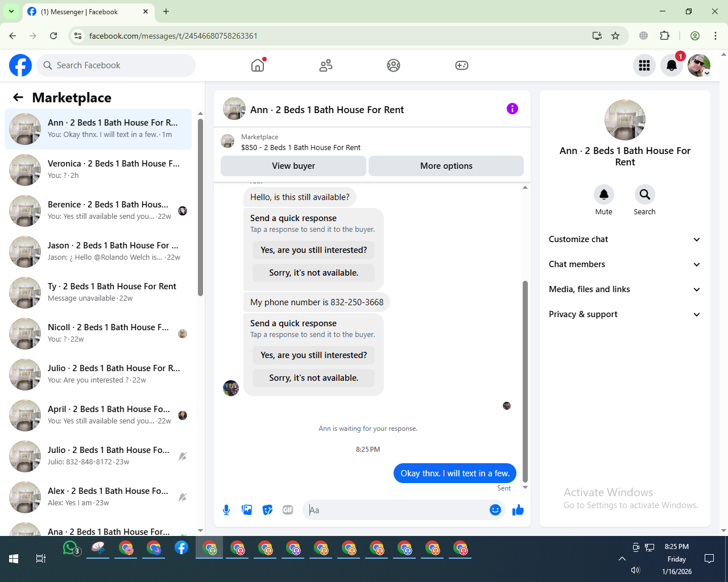This screenshot has height=582, width=728.
Task: Click View buyer button
Action: click(293, 166)
